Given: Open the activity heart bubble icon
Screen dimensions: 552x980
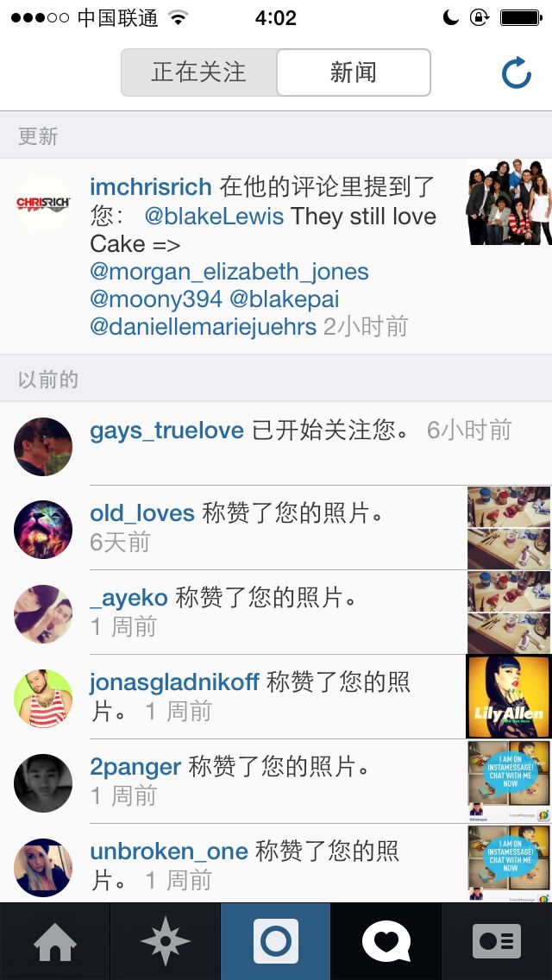Looking at the screenshot, I should point(386,941).
